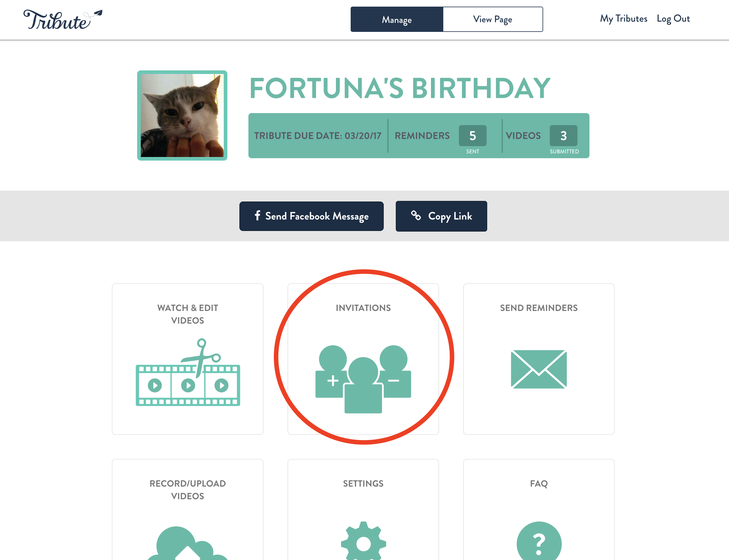Click the Facebook logo icon
The height and width of the screenshot is (560, 729).
click(257, 215)
